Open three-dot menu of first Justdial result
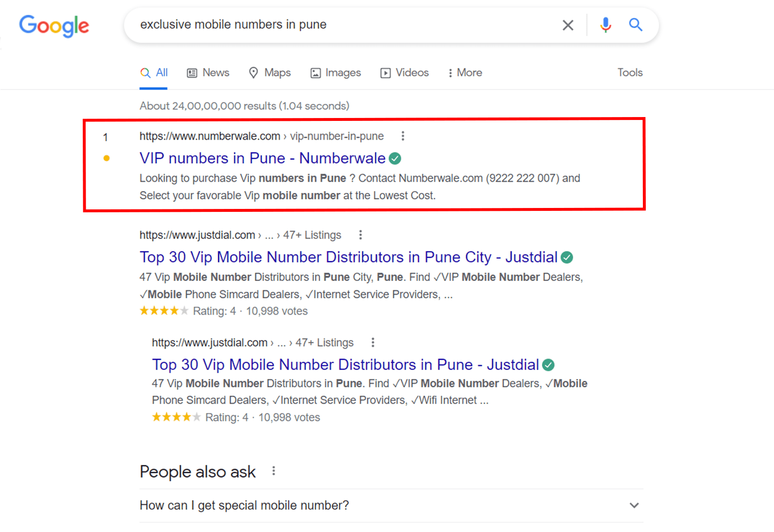 click(360, 235)
